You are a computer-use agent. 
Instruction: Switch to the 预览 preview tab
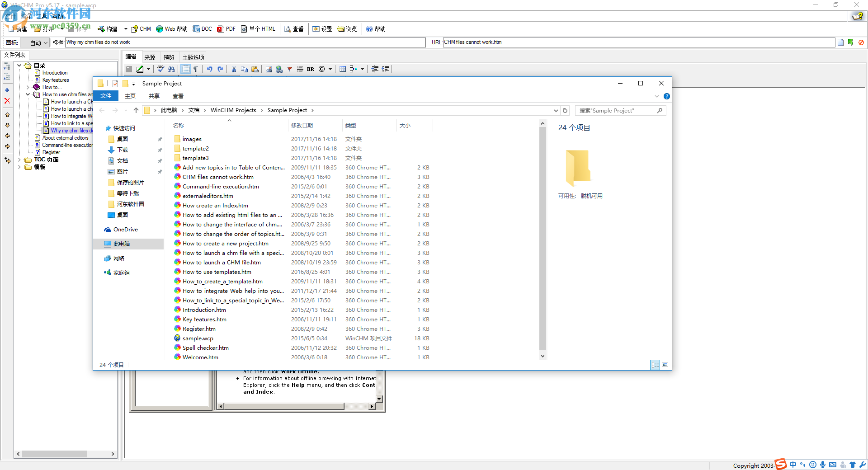[169, 57]
